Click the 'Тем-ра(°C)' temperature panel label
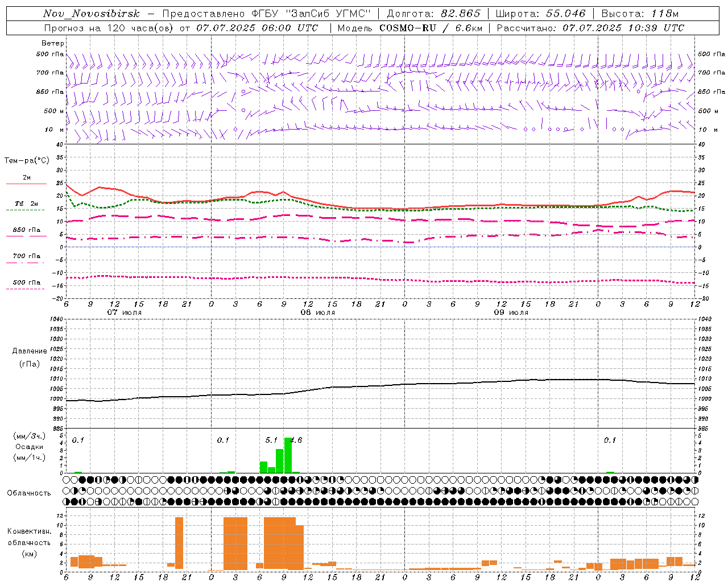This screenshot has height=582, width=728. click(x=27, y=161)
